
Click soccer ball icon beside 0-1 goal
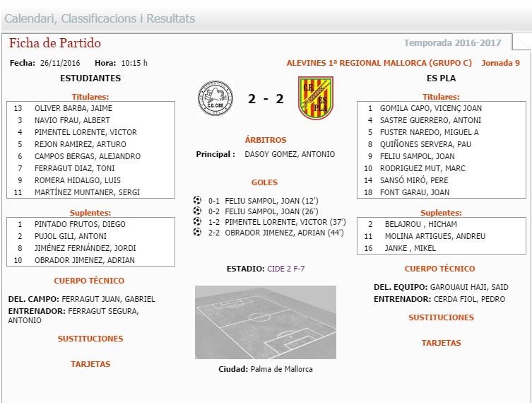197,200
